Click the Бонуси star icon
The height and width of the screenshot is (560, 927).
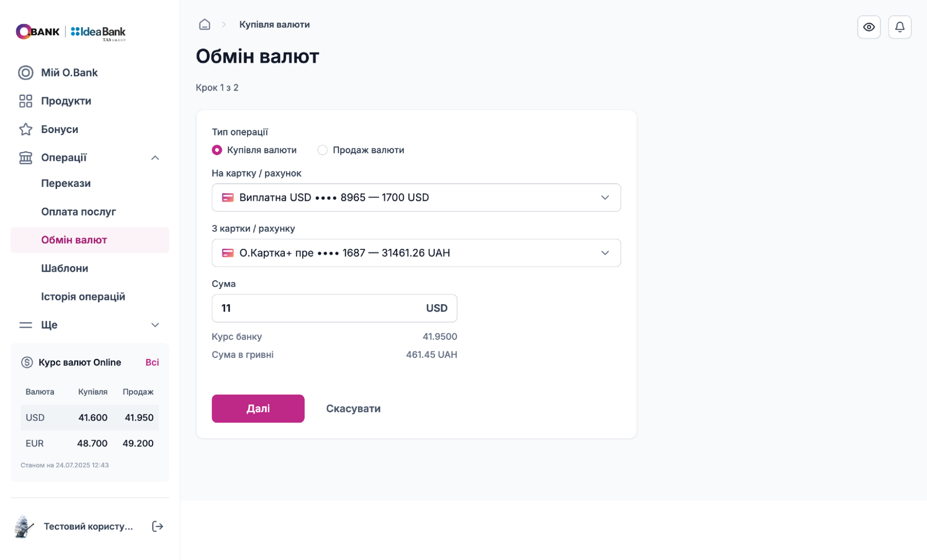(26, 129)
